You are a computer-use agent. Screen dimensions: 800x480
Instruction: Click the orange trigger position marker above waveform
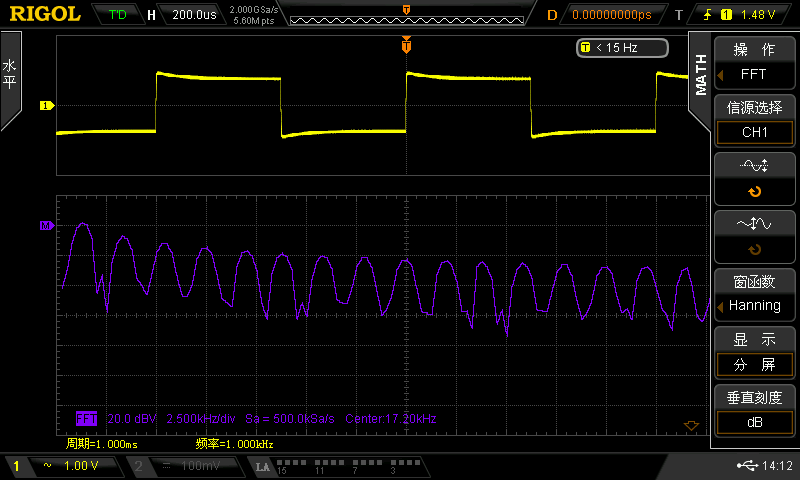pyautogui.click(x=406, y=46)
